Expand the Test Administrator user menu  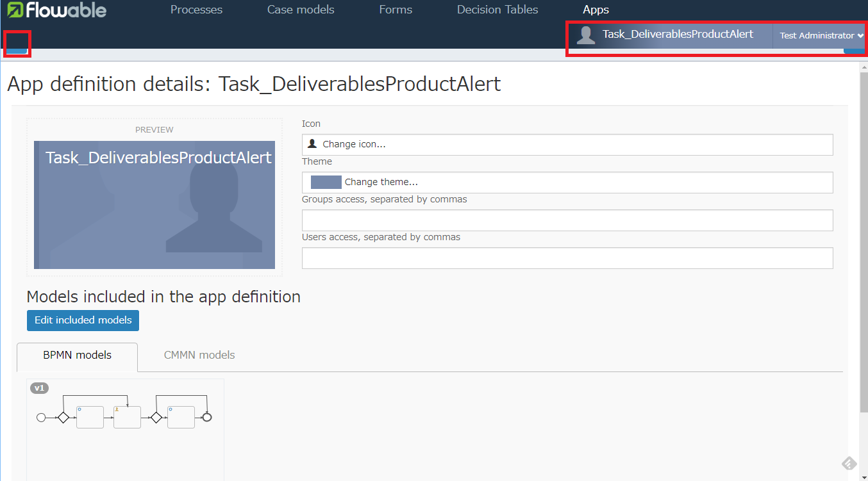pyautogui.click(x=821, y=35)
